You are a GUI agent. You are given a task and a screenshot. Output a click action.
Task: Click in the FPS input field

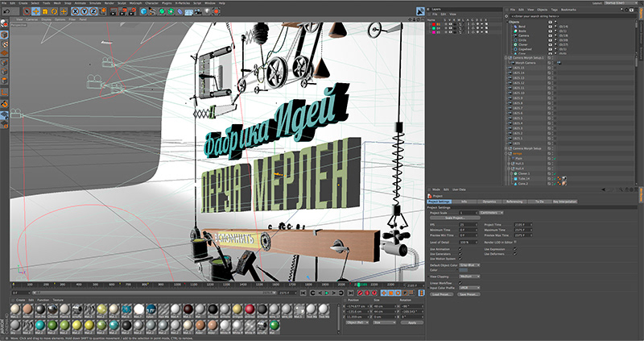[x=469, y=225]
